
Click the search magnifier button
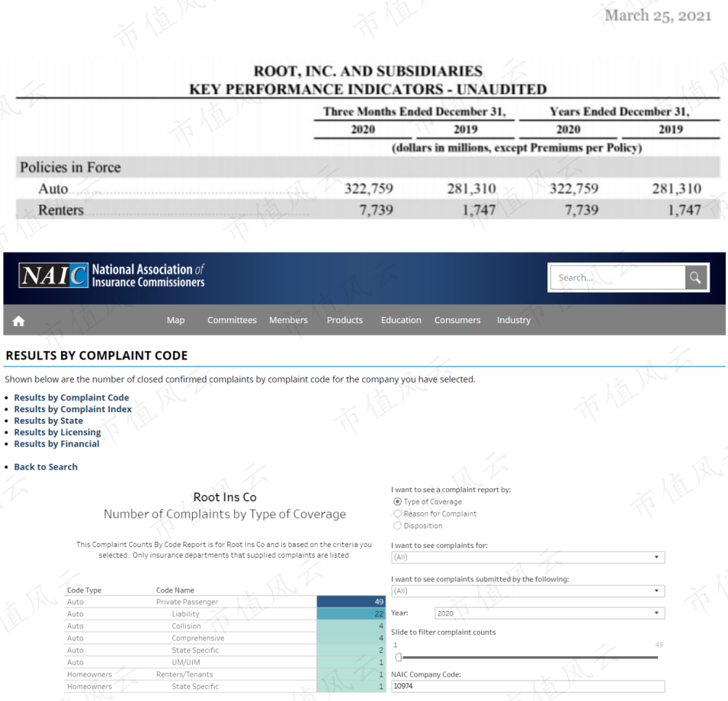click(x=695, y=277)
